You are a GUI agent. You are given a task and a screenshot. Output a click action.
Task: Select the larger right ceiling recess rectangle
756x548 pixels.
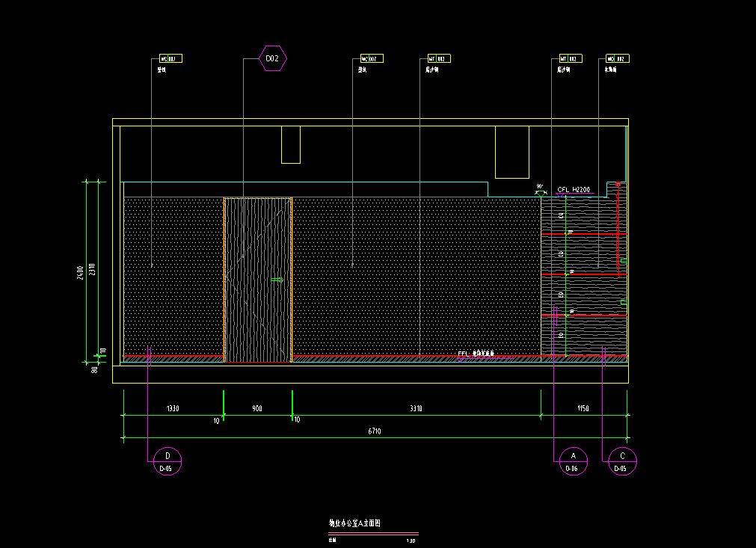pos(511,152)
